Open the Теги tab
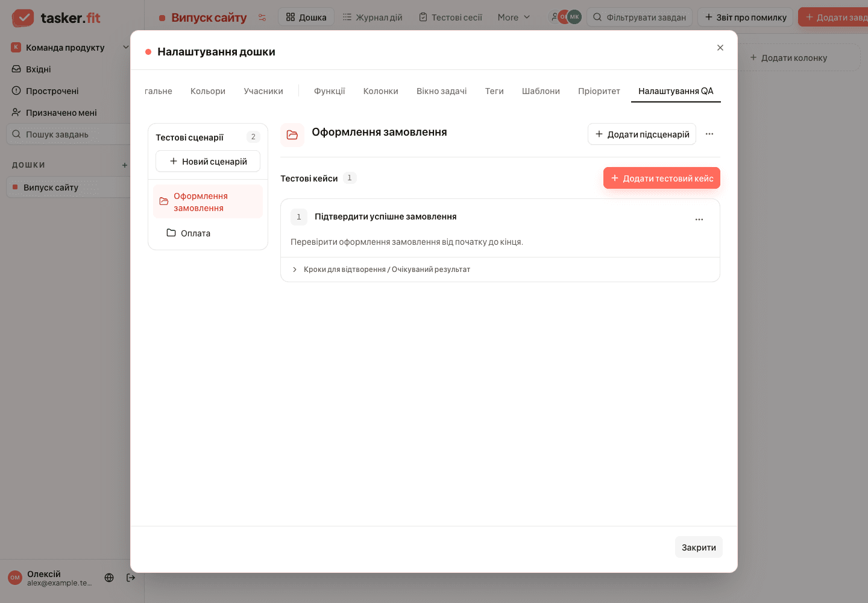 pos(494,91)
